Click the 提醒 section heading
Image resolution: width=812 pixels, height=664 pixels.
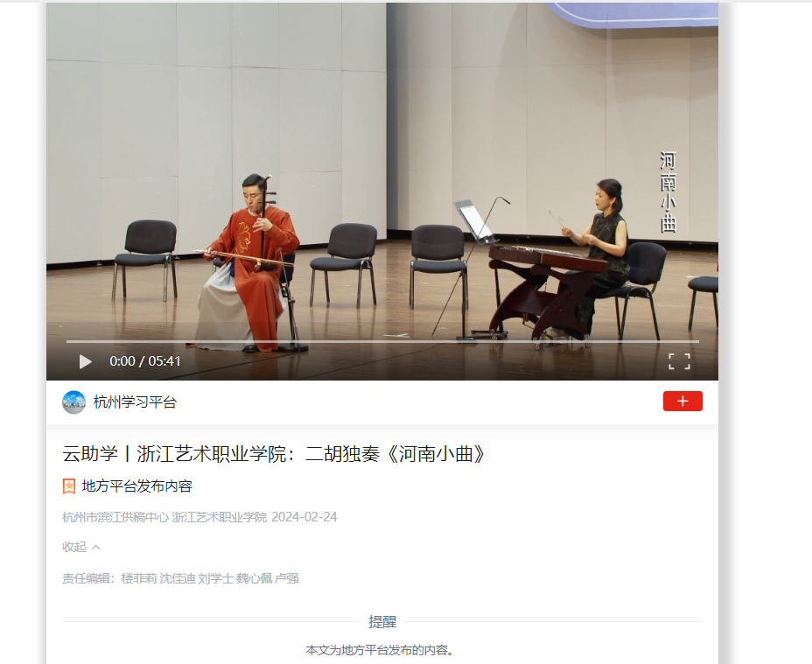tap(382, 621)
